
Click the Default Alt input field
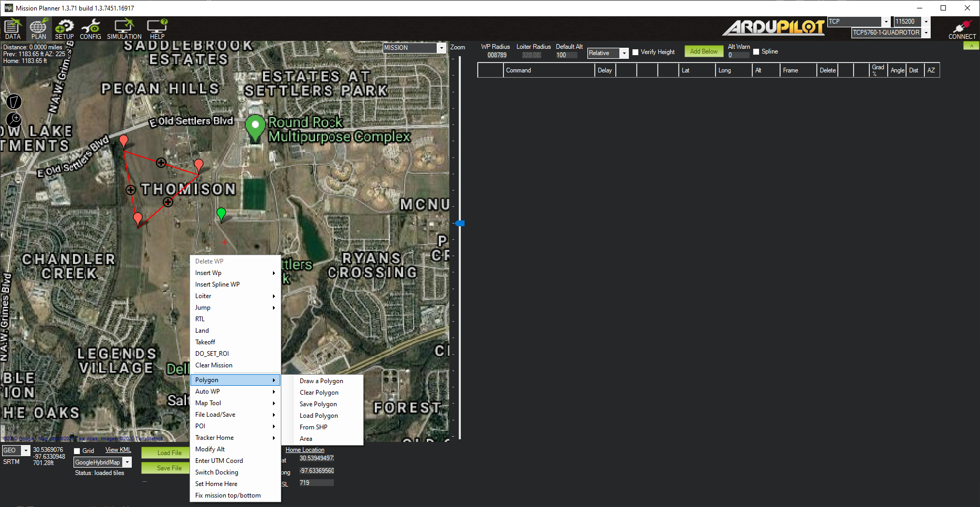point(566,55)
